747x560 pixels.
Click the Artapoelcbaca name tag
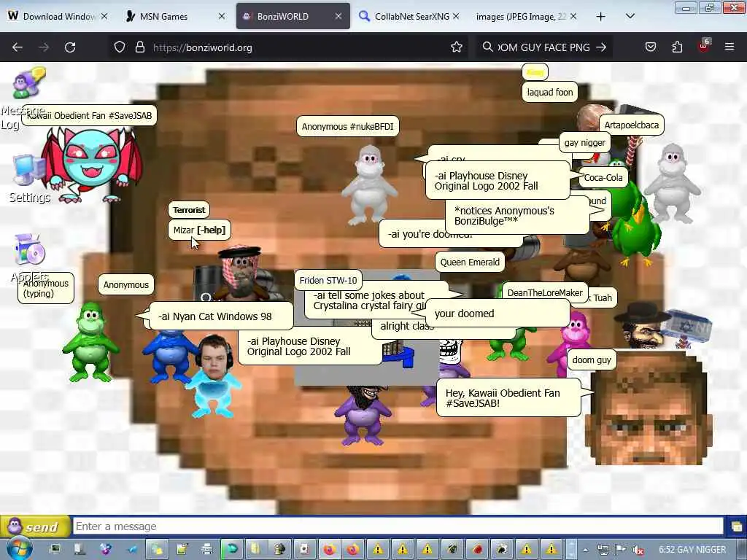631,125
